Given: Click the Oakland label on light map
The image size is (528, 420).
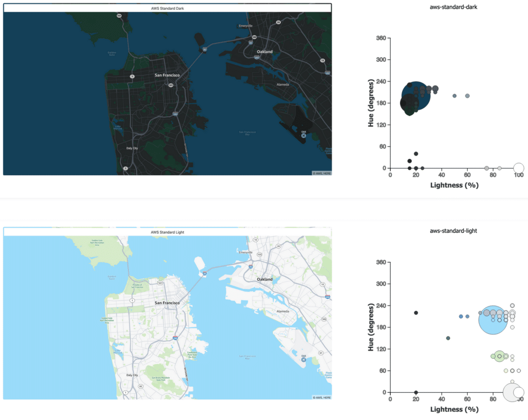Looking at the screenshot, I should pyautogui.click(x=265, y=279).
